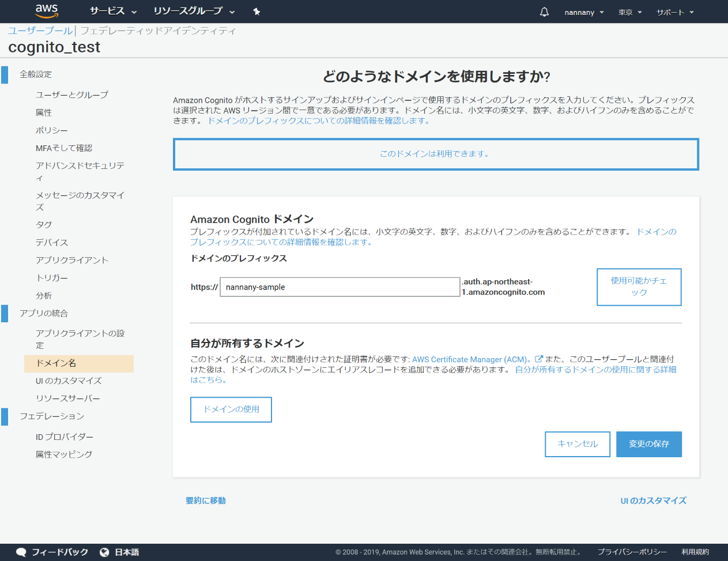
Task: Click the 使用可能かチェック button
Action: 639,287
